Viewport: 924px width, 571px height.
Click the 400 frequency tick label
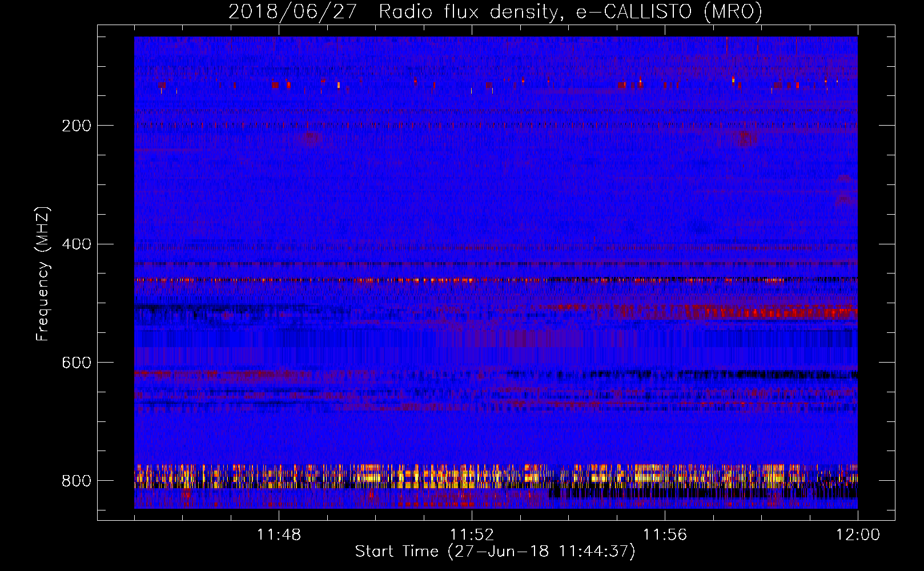(x=77, y=244)
